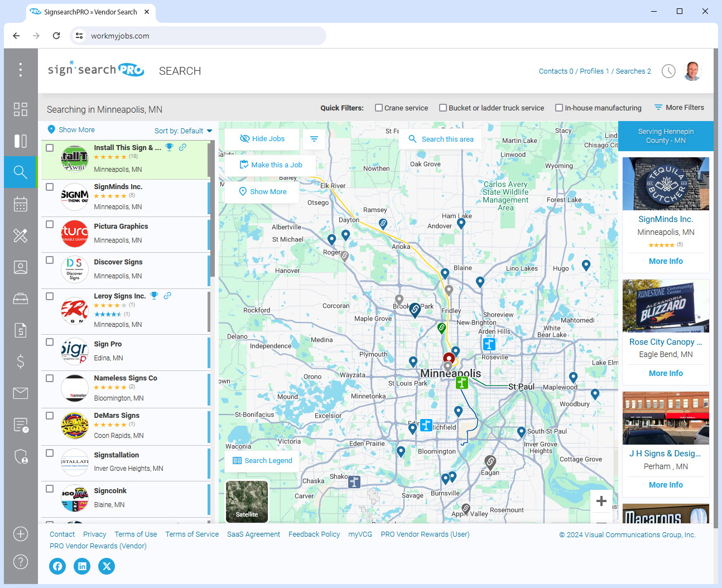Go back in browser history
Screen dimensions: 722x588
tap(16, 36)
